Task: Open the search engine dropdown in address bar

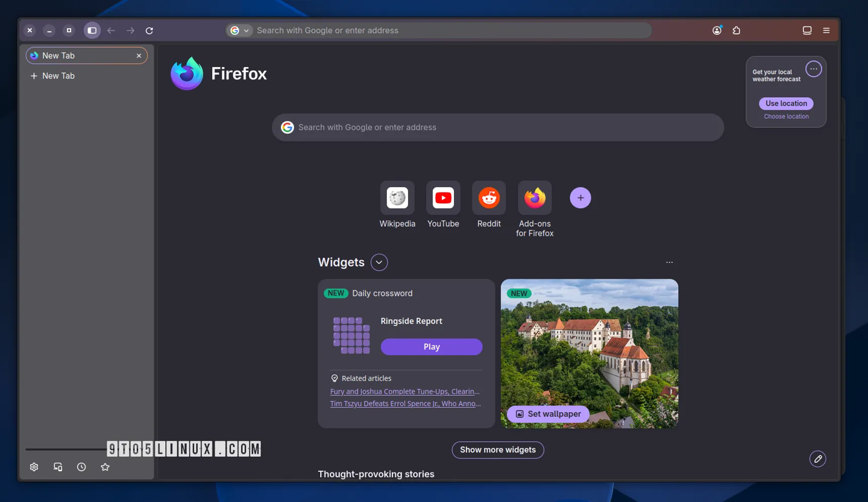Action: [239, 30]
